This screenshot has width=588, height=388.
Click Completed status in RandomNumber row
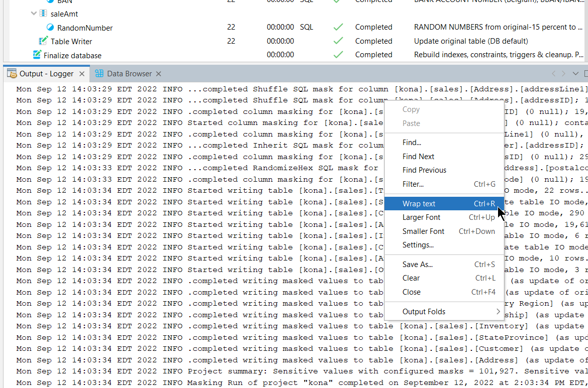[373, 27]
